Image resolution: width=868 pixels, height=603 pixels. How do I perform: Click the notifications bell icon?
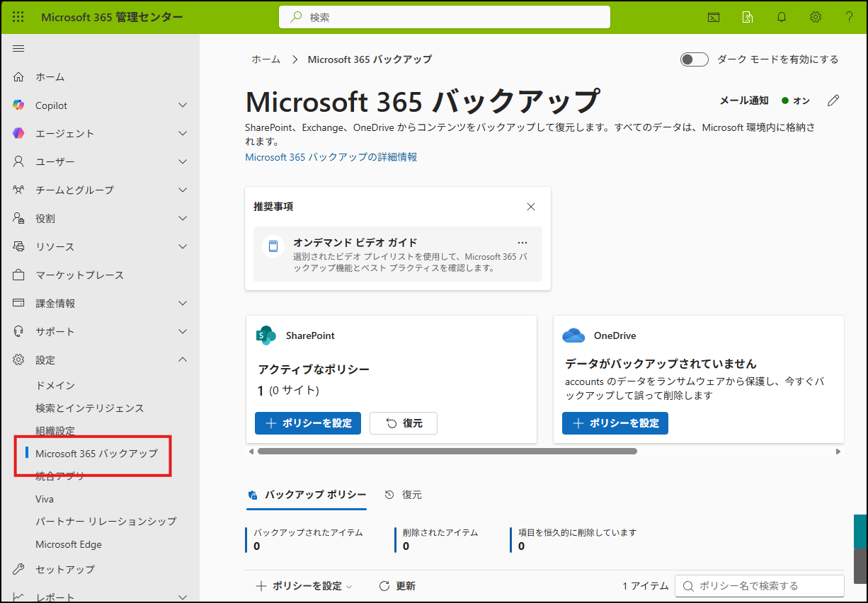click(782, 17)
